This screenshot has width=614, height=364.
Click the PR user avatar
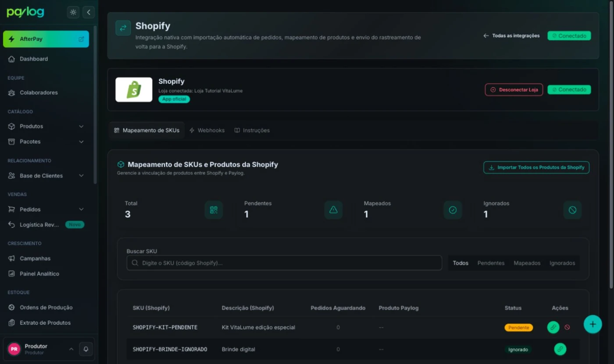point(14,349)
